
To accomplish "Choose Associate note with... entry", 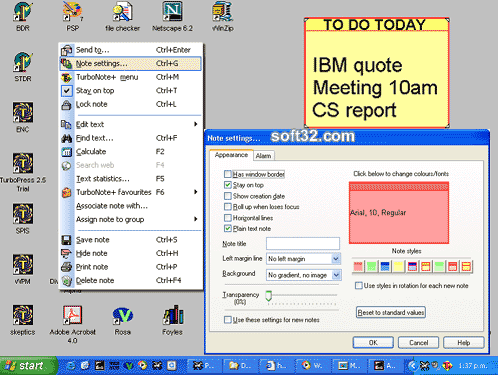I will [131, 206].
